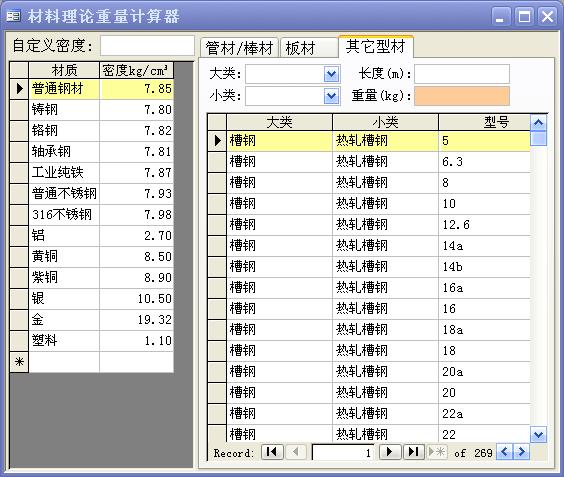Switch to the 板材 tab
564x477 pixels.
(309, 48)
